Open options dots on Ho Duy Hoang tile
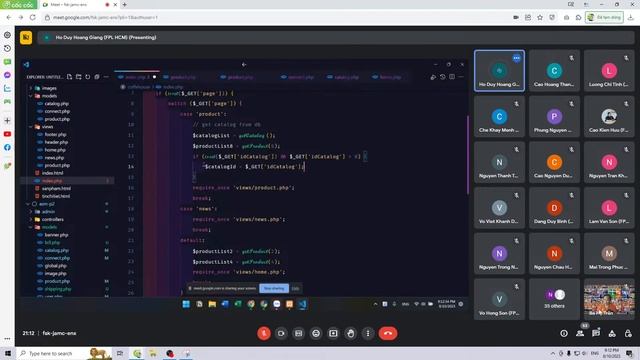Screen dimensions: 640x360 516,58
